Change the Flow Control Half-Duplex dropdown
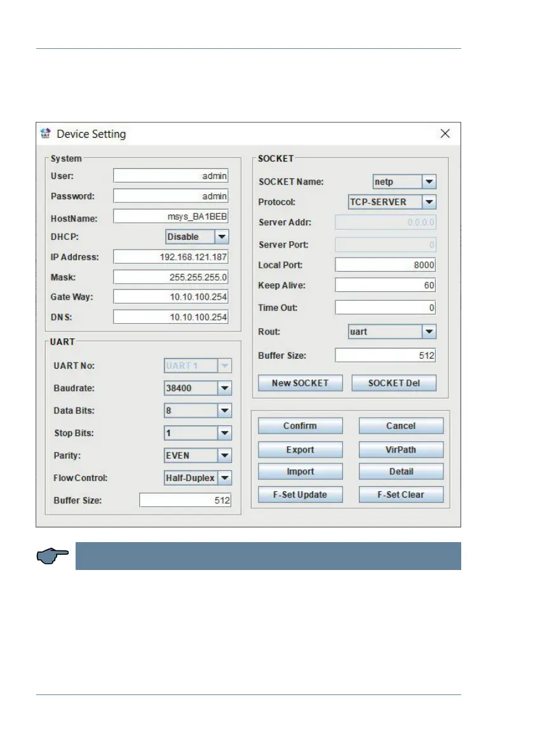 click(x=224, y=478)
